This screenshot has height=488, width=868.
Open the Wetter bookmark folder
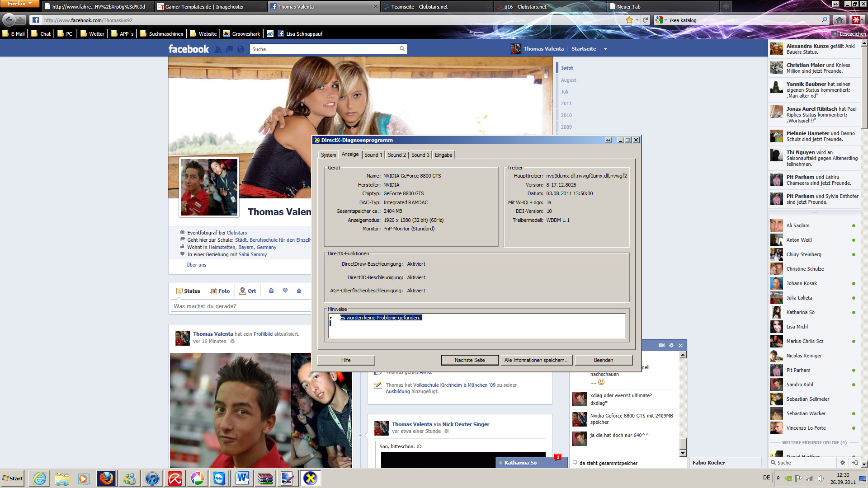(92, 33)
